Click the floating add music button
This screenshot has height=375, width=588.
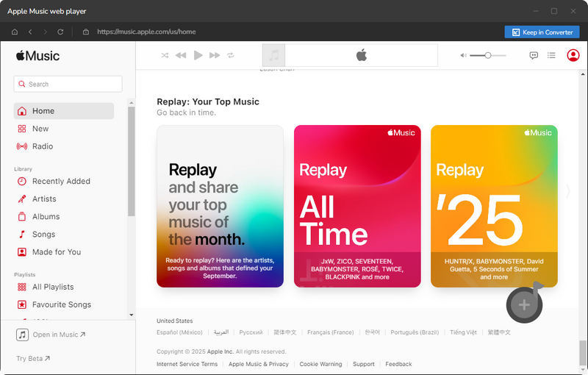click(524, 304)
